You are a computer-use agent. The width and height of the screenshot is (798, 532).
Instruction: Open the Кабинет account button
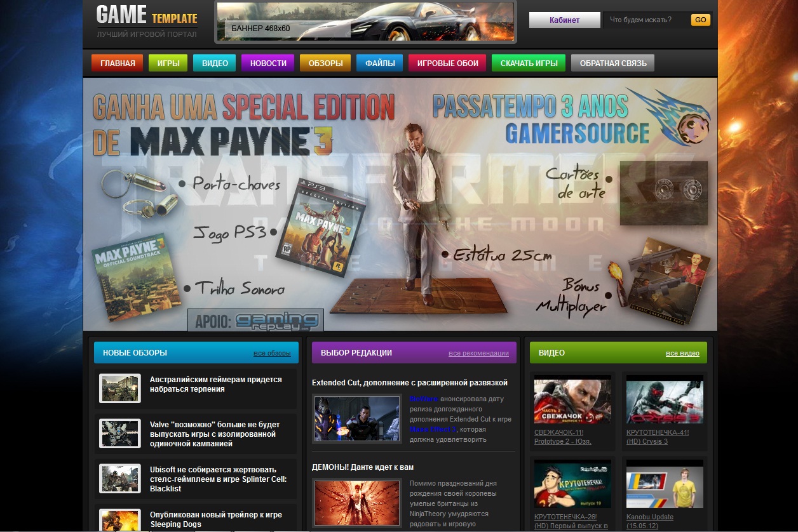[x=564, y=20]
